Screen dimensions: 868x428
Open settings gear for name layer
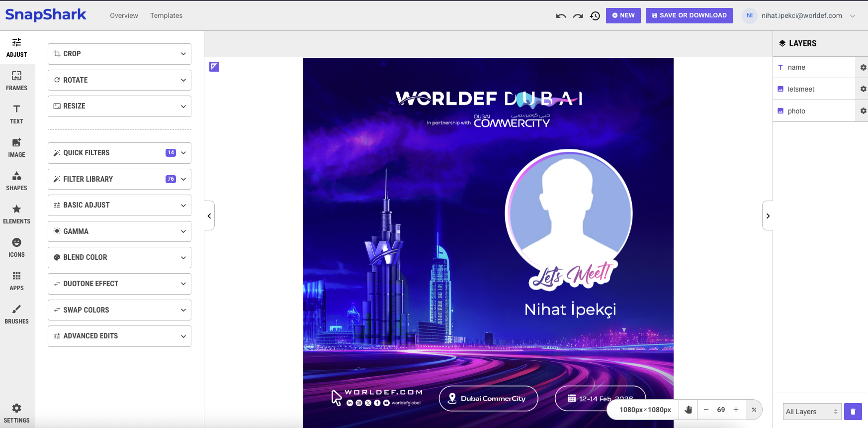(x=863, y=67)
